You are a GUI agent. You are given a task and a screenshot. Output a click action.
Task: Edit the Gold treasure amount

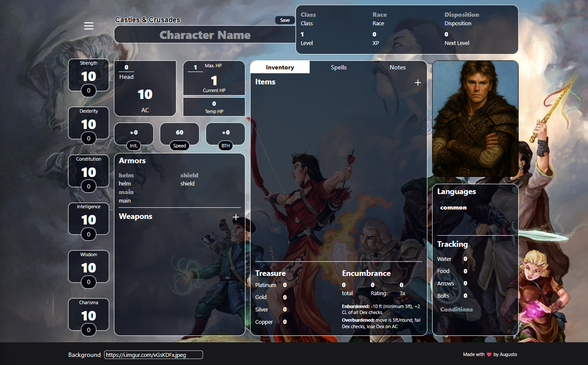285,297
